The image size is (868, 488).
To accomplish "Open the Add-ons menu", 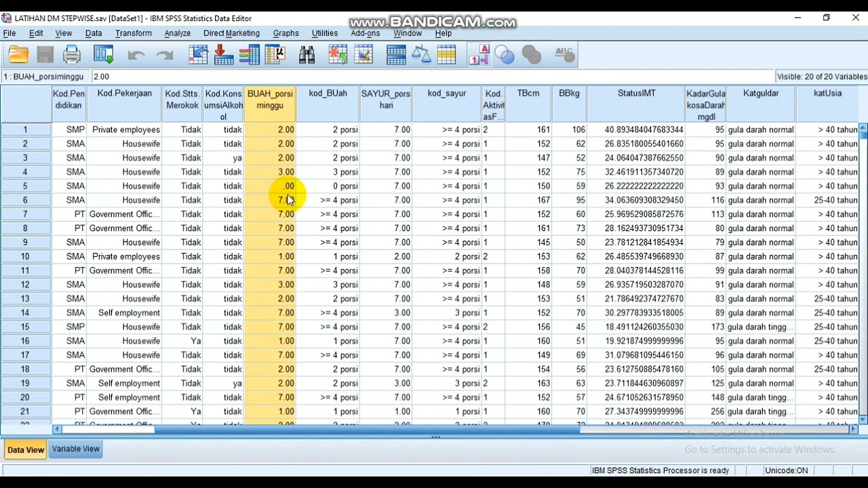I will click(x=366, y=33).
